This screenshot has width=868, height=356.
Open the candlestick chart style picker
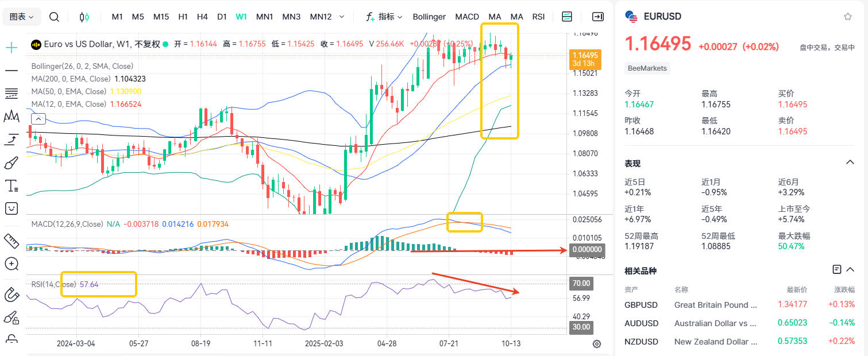point(84,17)
